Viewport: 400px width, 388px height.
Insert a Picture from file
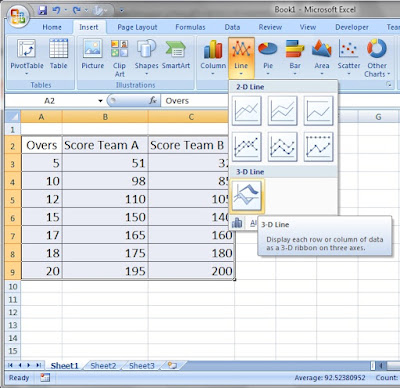[93, 54]
